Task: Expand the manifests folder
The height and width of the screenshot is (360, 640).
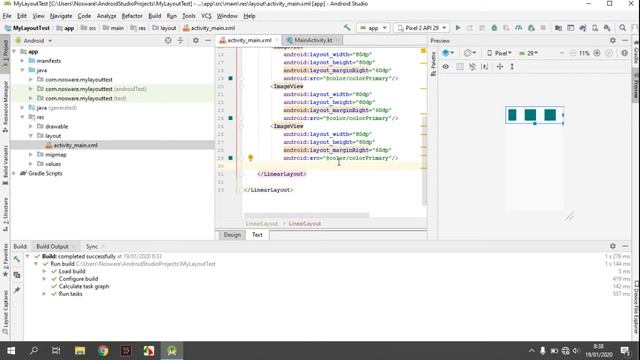Action: pos(22,61)
